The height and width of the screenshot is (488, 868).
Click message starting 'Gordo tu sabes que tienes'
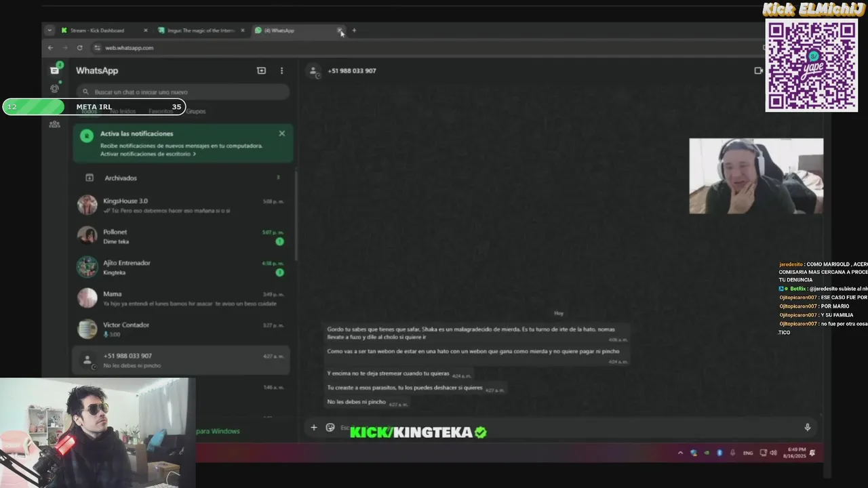coord(477,333)
